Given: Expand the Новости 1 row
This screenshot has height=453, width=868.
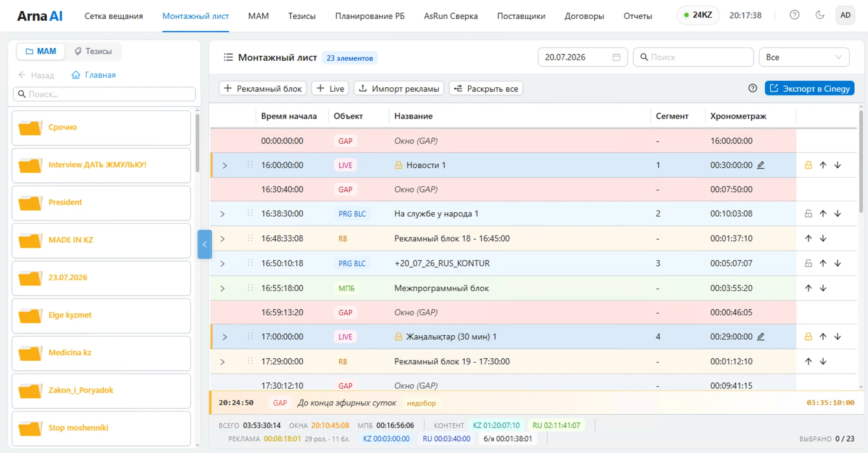Looking at the screenshot, I should [x=225, y=165].
